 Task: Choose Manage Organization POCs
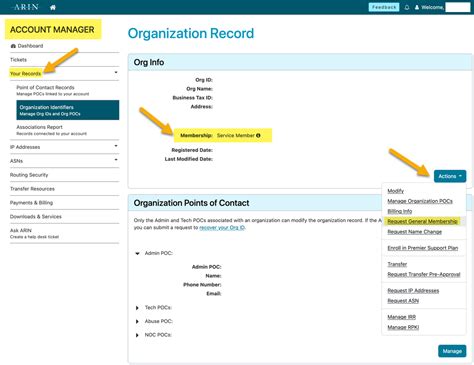click(x=420, y=201)
